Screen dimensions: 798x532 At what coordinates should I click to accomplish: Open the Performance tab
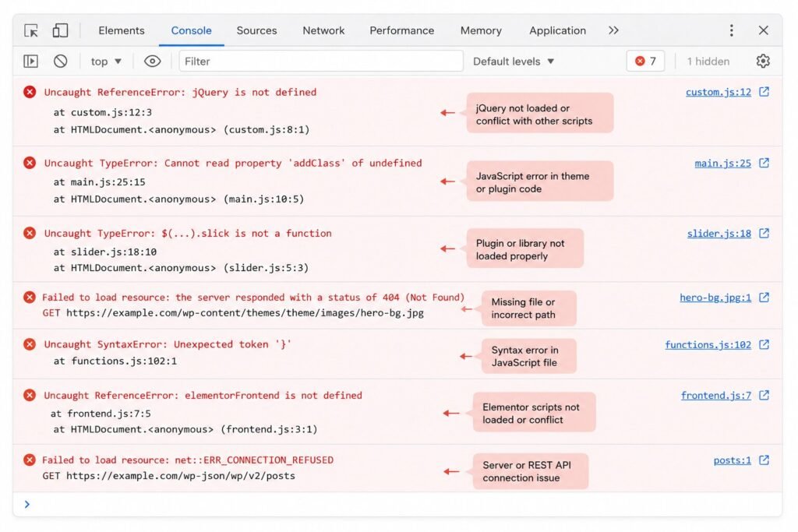tap(401, 30)
